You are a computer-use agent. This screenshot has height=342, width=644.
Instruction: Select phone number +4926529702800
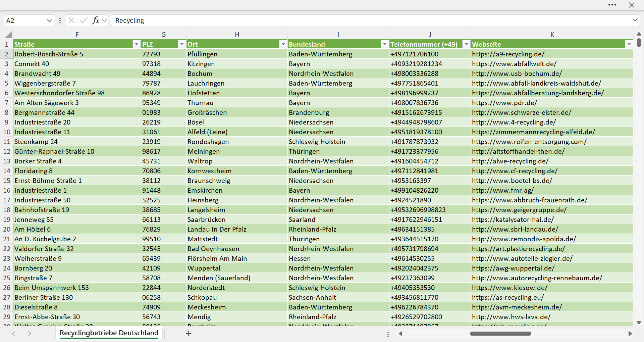click(x=430, y=317)
